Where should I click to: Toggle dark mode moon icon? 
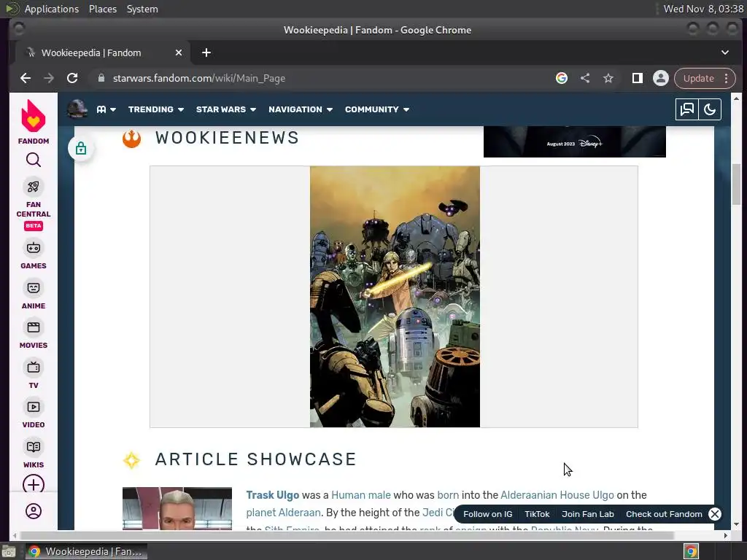(x=710, y=109)
